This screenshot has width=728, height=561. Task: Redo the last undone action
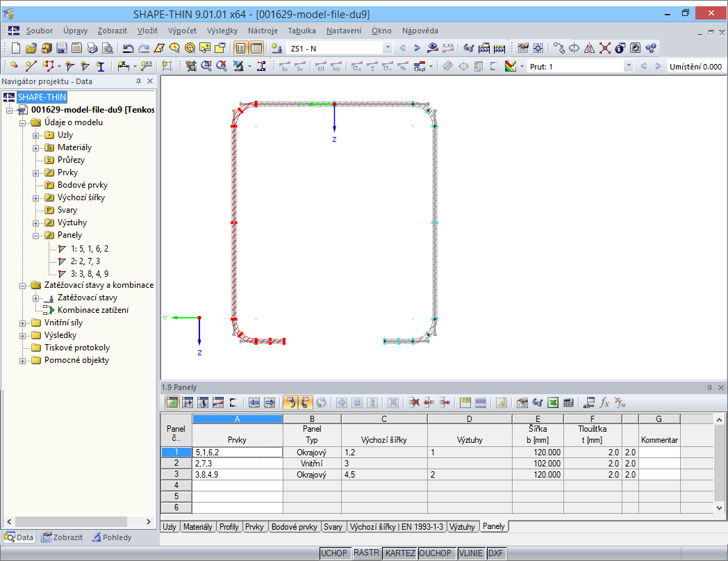click(144, 48)
